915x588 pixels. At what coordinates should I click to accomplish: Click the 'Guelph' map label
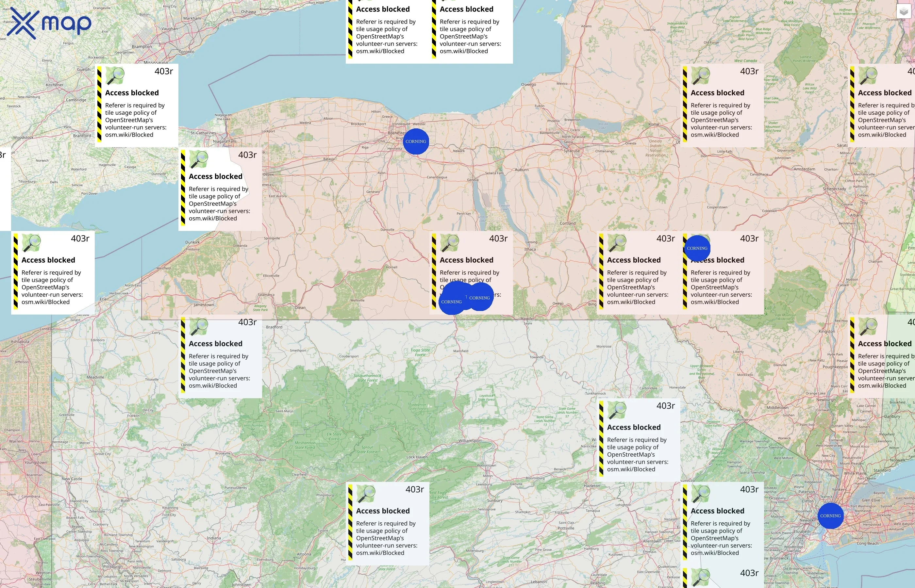[84, 70]
